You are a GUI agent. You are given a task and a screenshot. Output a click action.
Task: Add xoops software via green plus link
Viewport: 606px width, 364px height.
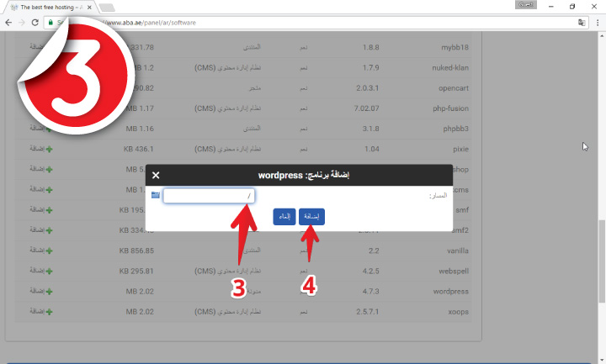pos(41,311)
